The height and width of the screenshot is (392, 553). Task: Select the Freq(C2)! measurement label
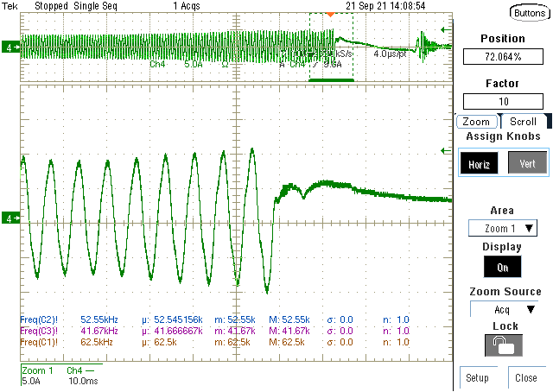click(x=39, y=319)
